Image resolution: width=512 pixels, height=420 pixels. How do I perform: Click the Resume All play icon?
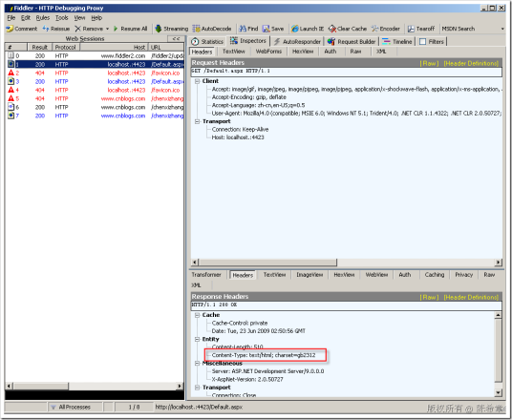pyautogui.click(x=116, y=29)
